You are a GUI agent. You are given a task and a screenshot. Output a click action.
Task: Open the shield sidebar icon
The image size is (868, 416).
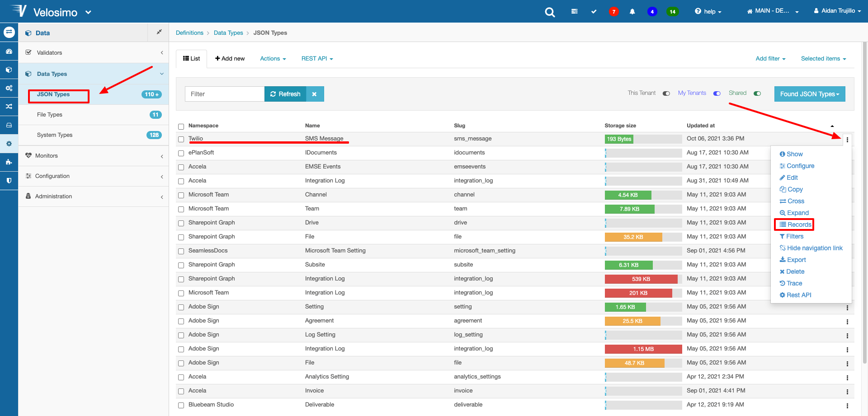pyautogui.click(x=9, y=180)
